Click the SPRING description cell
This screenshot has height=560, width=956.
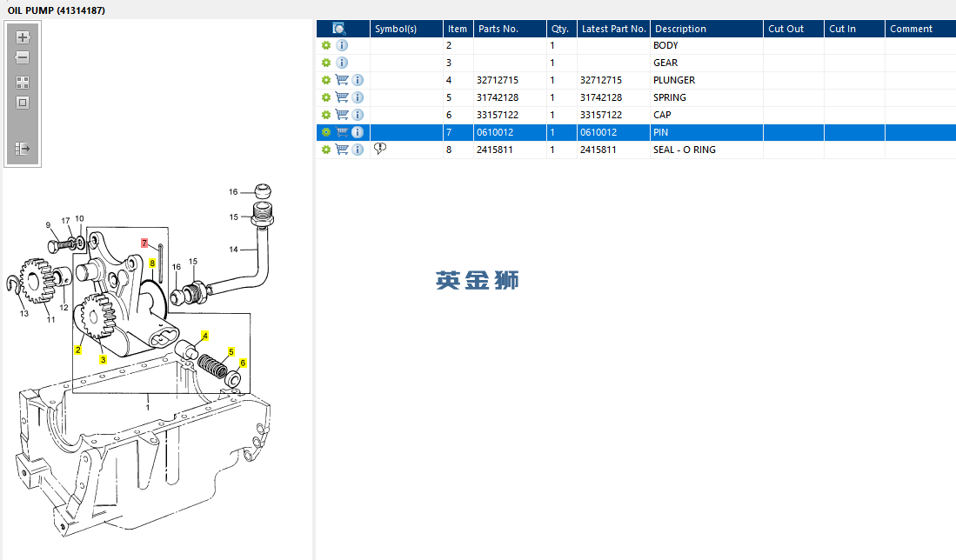click(706, 97)
